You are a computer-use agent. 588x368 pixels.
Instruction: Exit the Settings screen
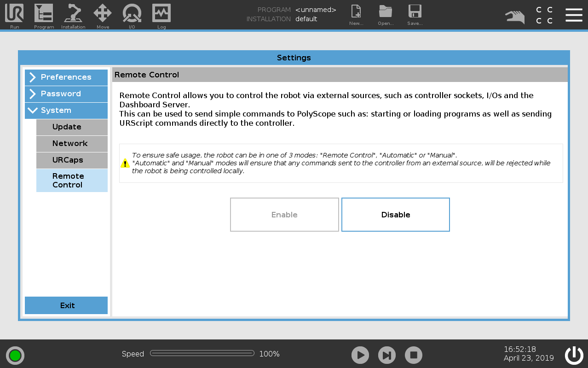[66, 305]
